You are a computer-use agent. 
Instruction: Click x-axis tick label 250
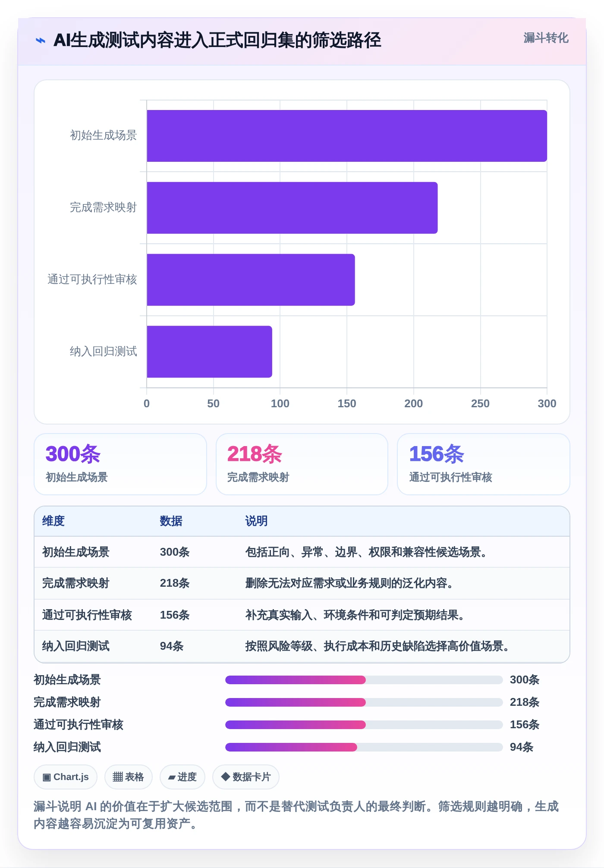click(x=480, y=404)
